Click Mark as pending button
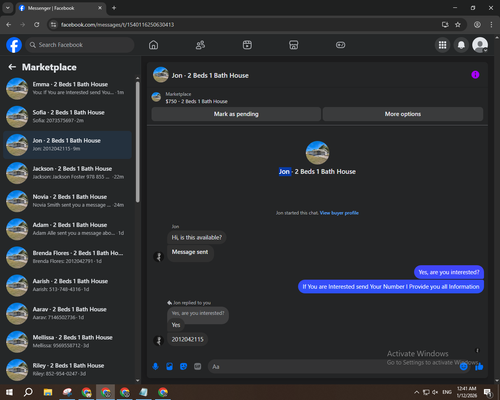 click(x=236, y=114)
